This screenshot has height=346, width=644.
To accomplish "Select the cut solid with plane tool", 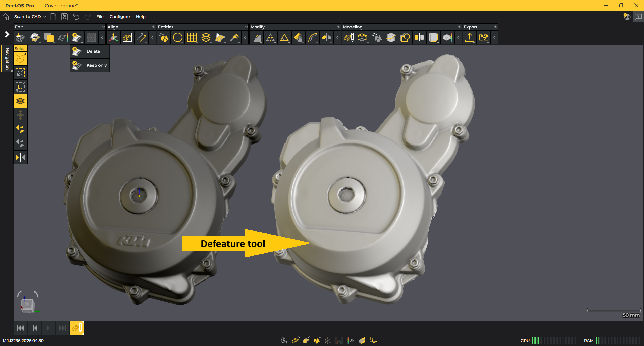I will 391,38.
